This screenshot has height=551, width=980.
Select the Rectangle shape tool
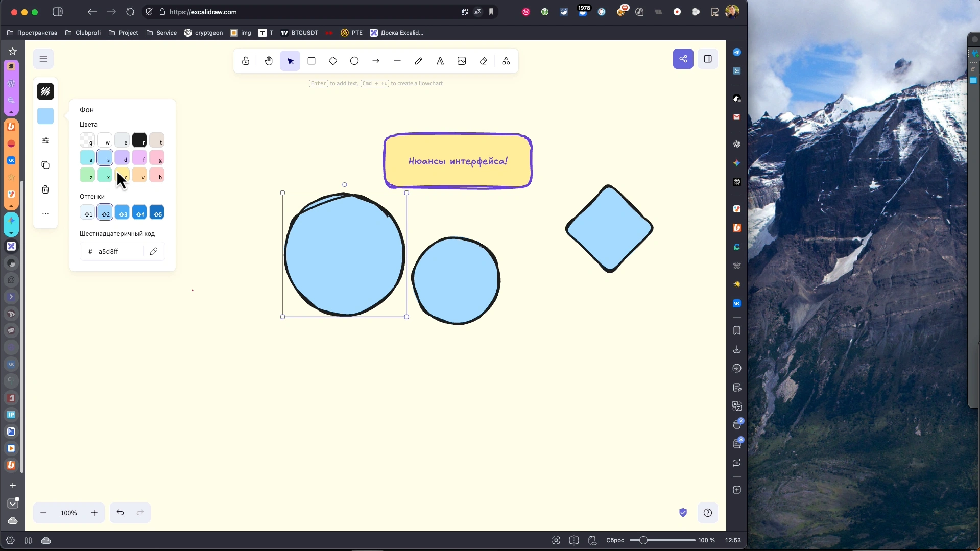click(x=312, y=61)
